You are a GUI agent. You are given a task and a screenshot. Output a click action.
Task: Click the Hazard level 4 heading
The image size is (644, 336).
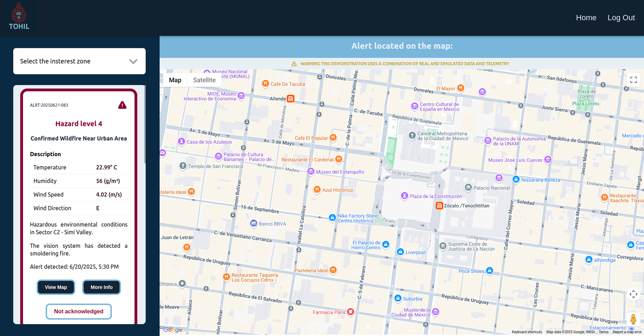point(79,124)
